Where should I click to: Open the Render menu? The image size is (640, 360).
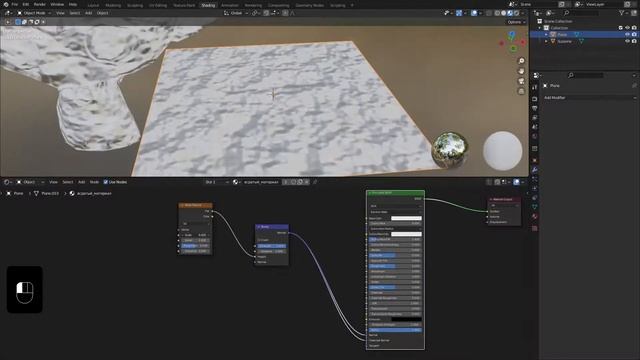click(x=40, y=4)
